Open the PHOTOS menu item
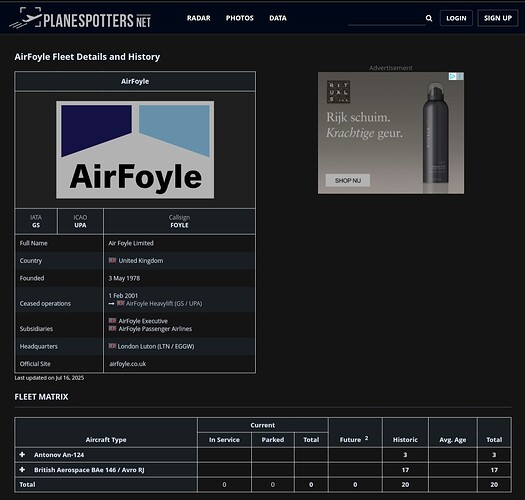 tap(239, 18)
